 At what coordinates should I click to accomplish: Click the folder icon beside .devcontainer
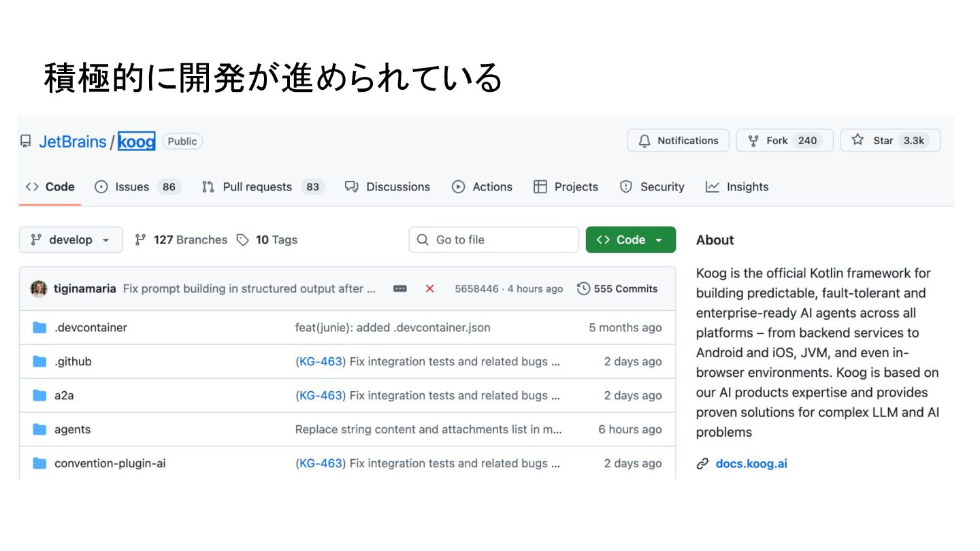pyautogui.click(x=39, y=327)
